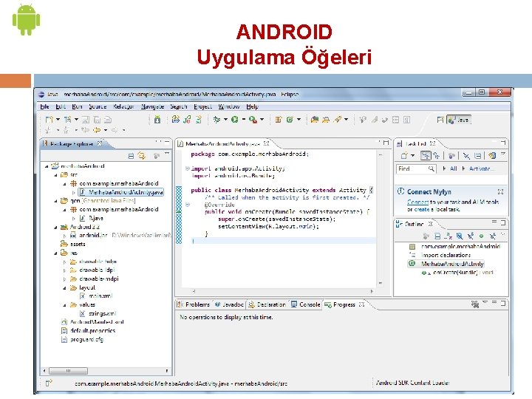Viewport: 532px width, 399px height.
Task: Click the Save toolbar icon
Action: (x=86, y=120)
